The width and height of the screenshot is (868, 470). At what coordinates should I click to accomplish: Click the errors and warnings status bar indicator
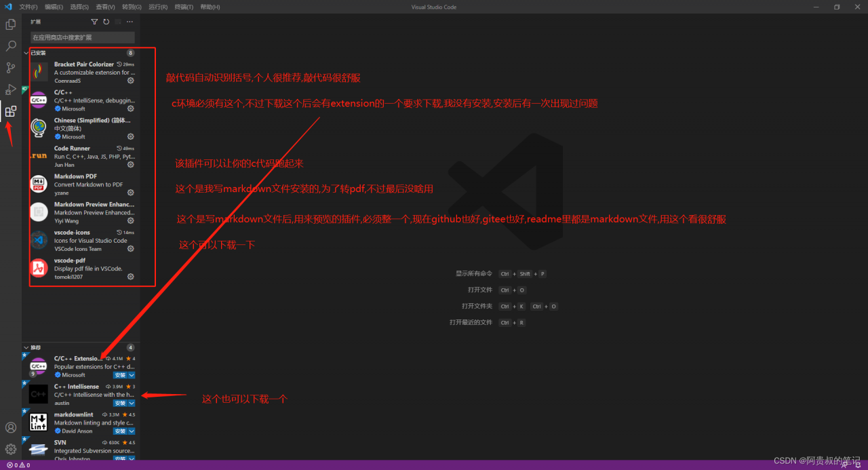[x=18, y=465]
